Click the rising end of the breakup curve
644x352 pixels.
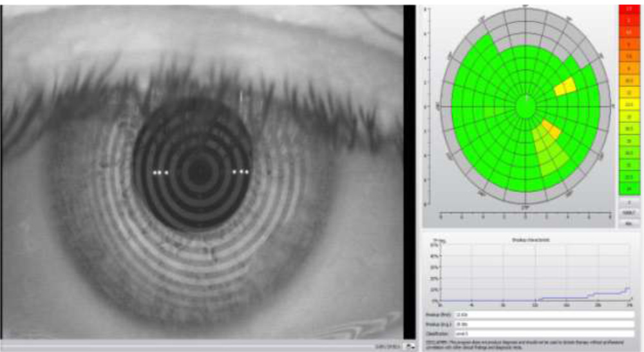627,289
